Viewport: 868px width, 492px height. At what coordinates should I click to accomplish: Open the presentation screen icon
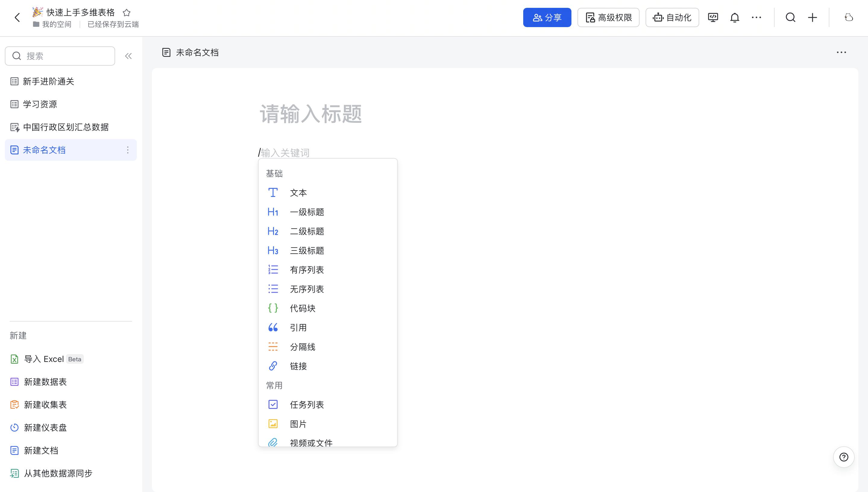tap(713, 17)
